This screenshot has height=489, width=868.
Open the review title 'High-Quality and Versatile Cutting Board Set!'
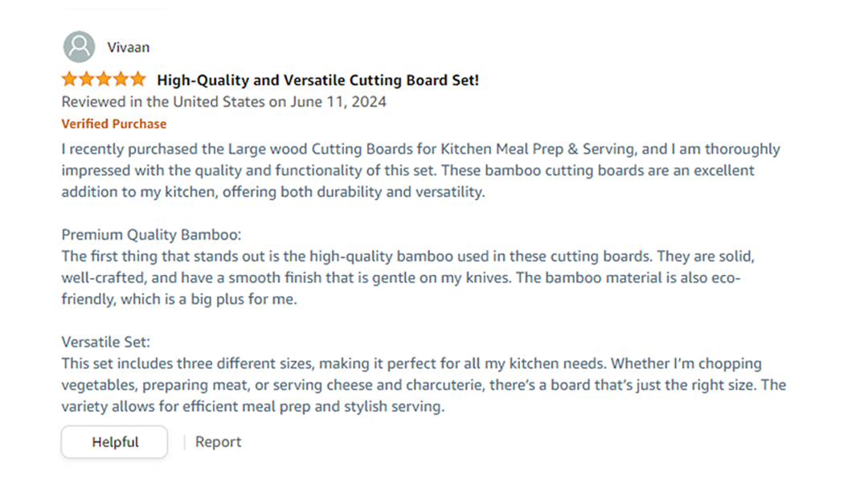tap(317, 80)
